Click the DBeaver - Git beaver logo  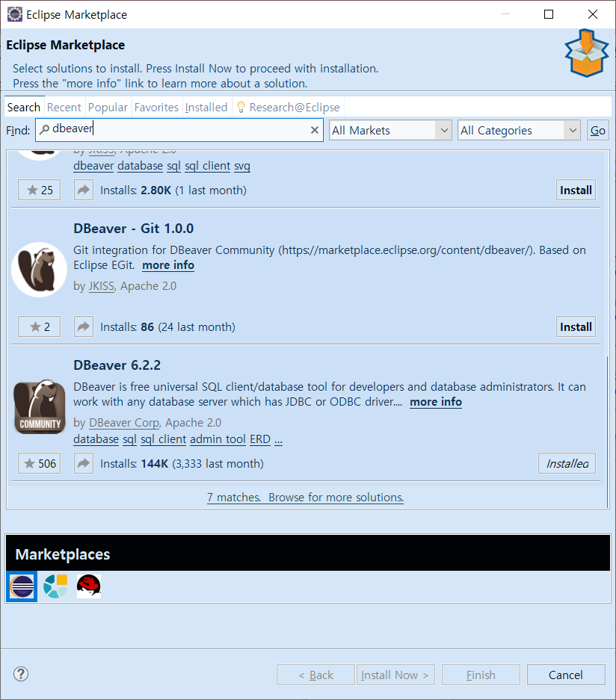pos(40,270)
